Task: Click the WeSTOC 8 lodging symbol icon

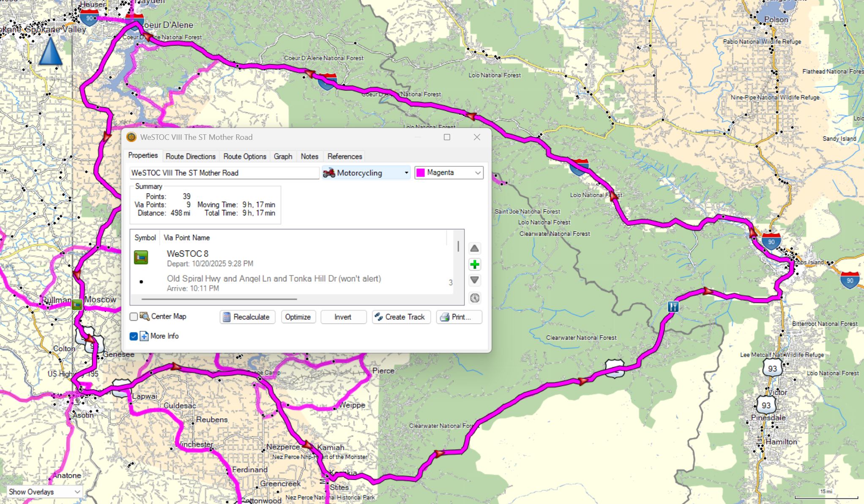Action: pos(141,257)
